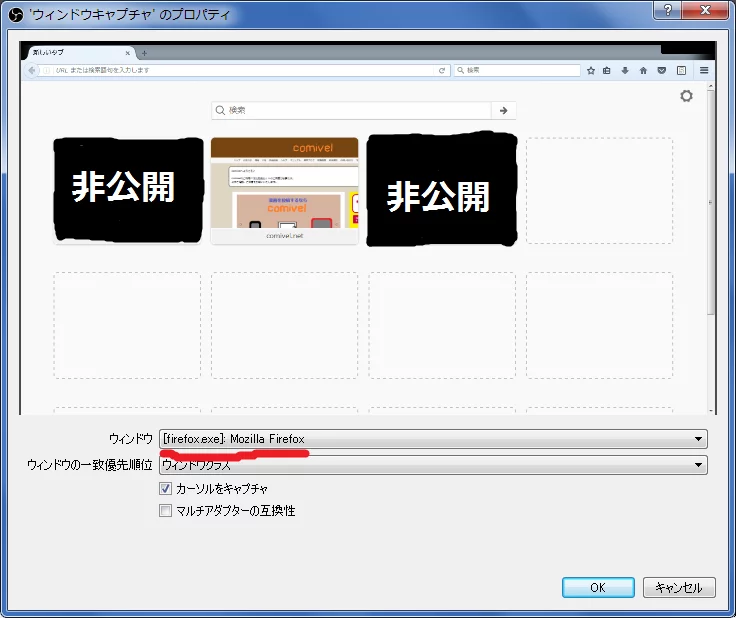The image size is (736, 618).
Task: Click the キャンセル button
Action: point(679,587)
